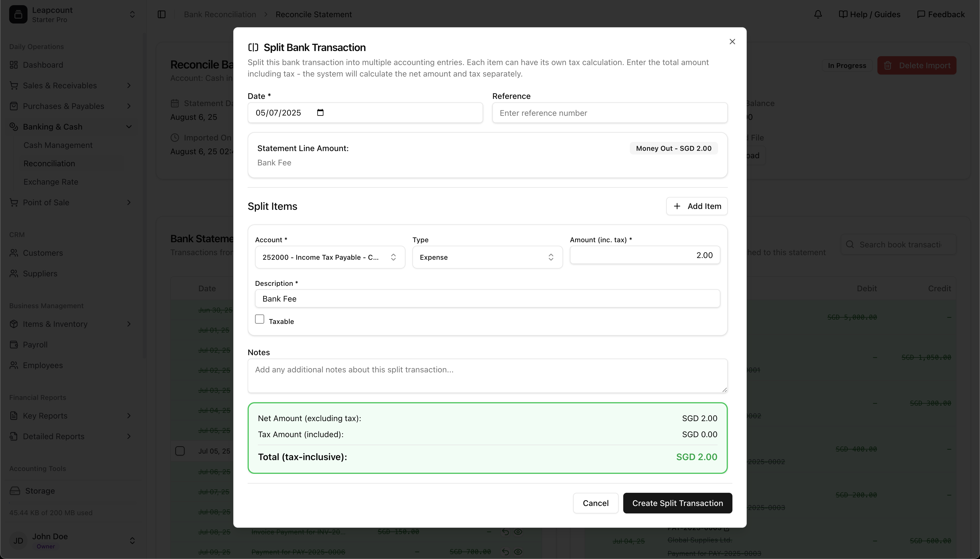Open Reconciliation submenu item
This screenshot has height=559, width=980.
coord(49,164)
